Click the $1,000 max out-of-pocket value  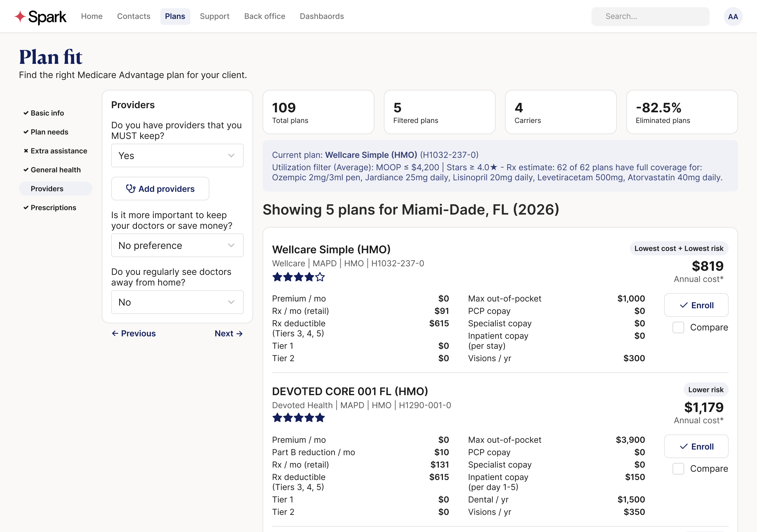point(631,299)
